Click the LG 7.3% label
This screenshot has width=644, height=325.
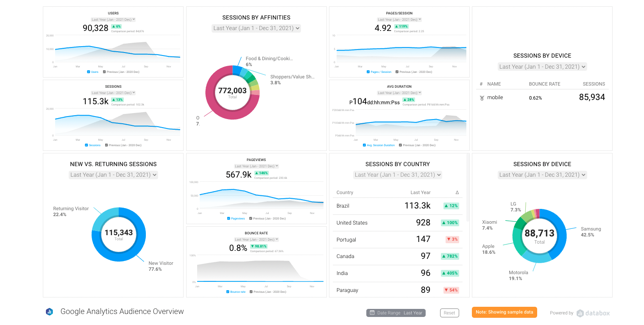[516, 207]
